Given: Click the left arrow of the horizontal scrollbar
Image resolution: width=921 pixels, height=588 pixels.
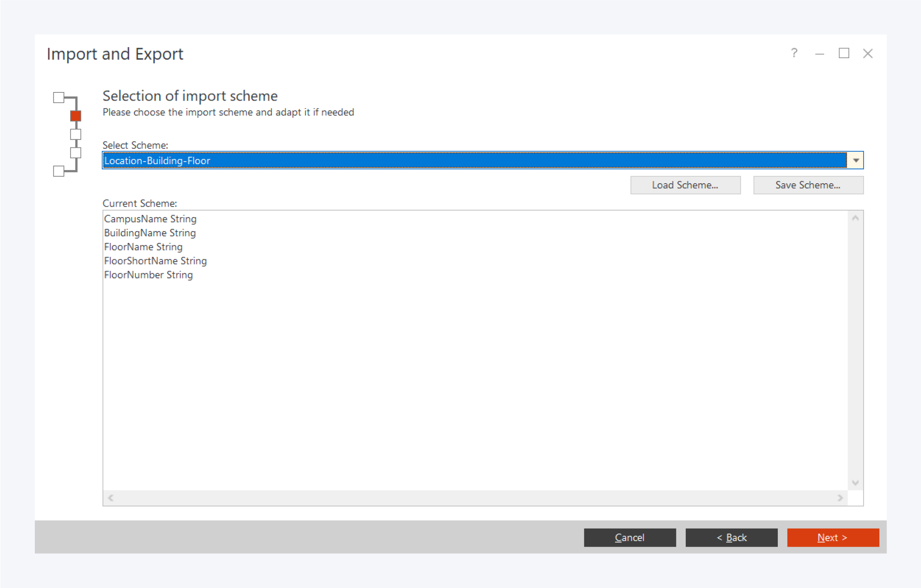Looking at the screenshot, I should (x=110, y=498).
